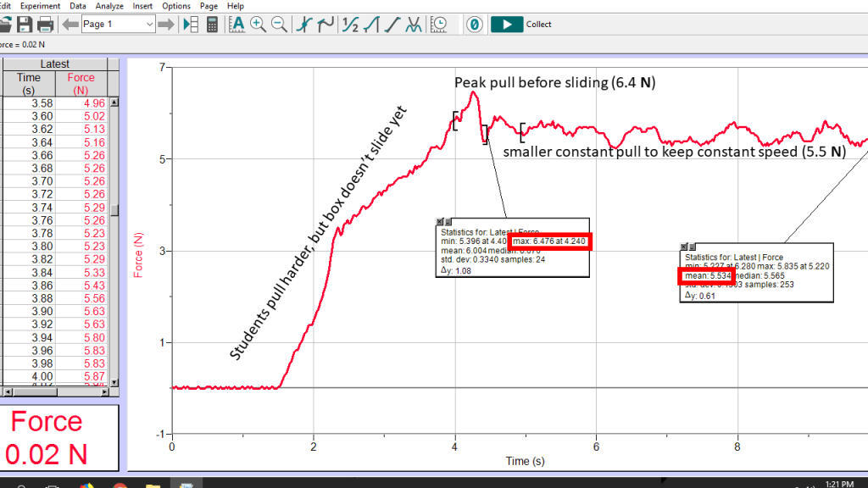Select the Zoom In magnifier tool
Image resolution: width=868 pixels, height=488 pixels.
click(259, 25)
